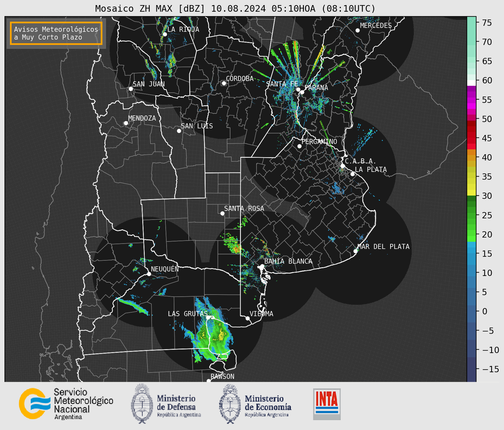Click the SANTA ROSA city marker dot

[x=222, y=214]
